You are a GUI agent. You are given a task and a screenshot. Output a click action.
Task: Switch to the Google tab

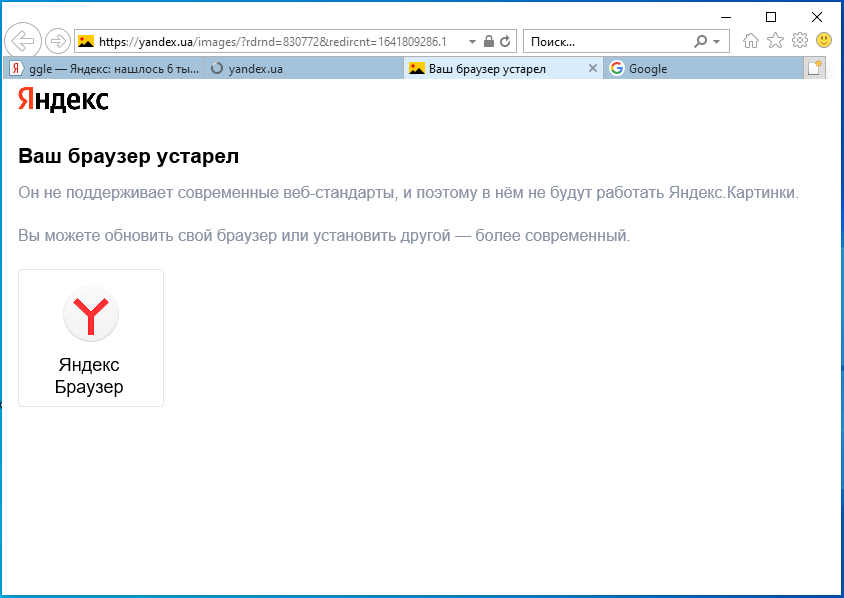click(x=703, y=69)
